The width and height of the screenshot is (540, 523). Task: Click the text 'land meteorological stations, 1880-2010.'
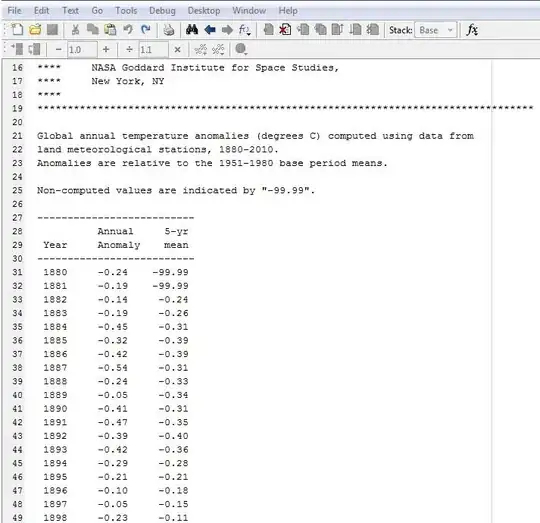[158, 150]
